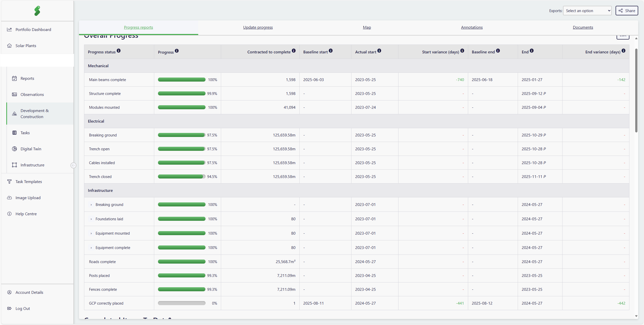Expand Infrastructure Breaking ground row

click(91, 205)
